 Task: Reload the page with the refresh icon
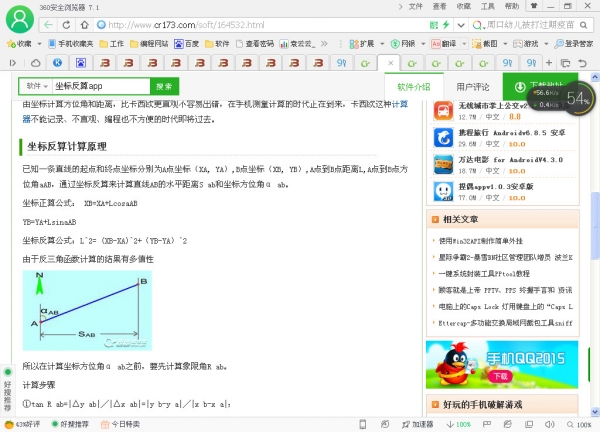(66, 25)
